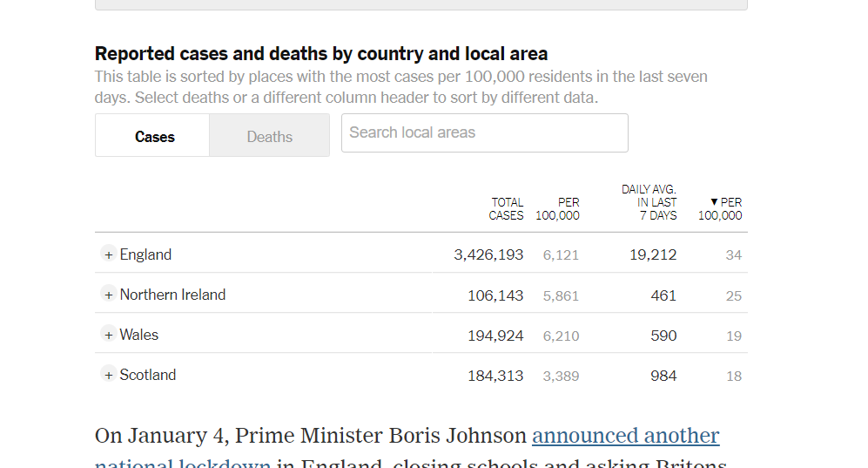Click the Scotland country name
The image size is (868, 468).
pos(148,375)
